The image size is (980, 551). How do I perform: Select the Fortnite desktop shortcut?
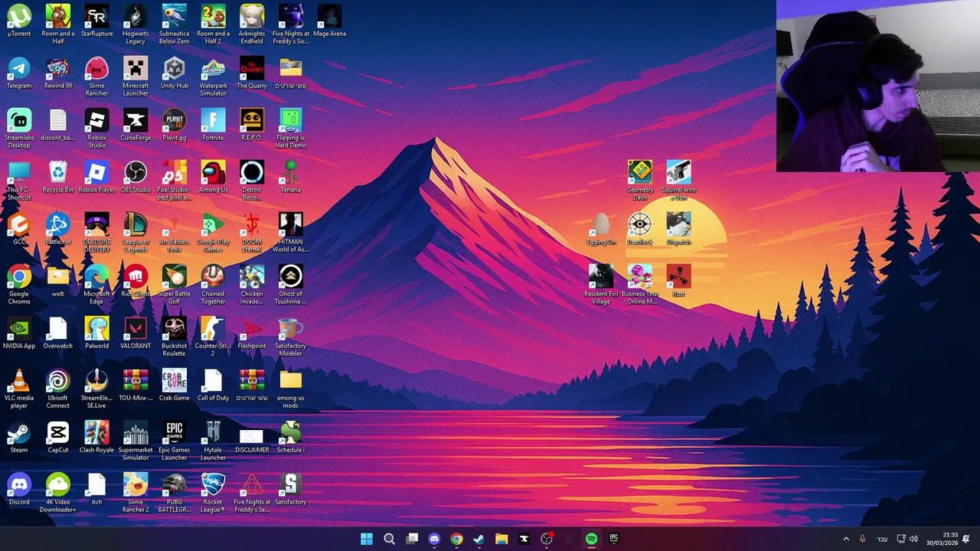click(213, 126)
